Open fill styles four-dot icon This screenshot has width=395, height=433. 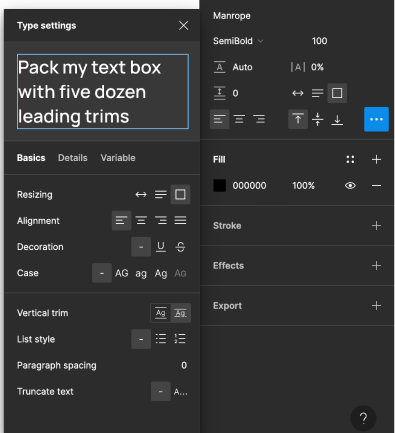[350, 159]
